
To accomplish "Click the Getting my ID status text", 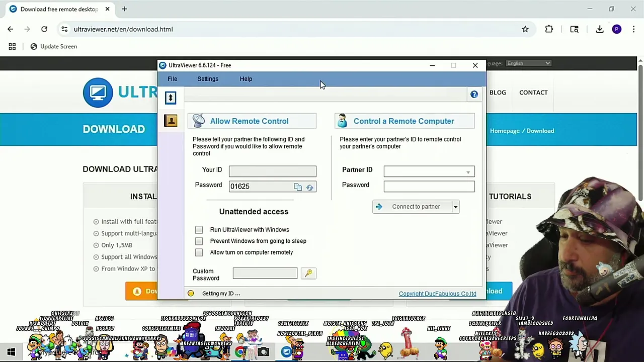I will tap(221, 294).
